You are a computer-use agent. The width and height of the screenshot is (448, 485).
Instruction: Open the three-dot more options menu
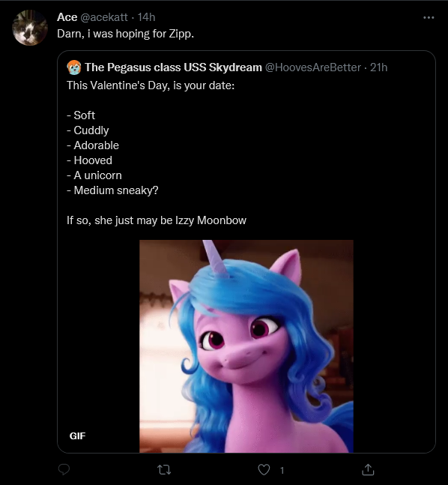pyautogui.click(x=429, y=18)
